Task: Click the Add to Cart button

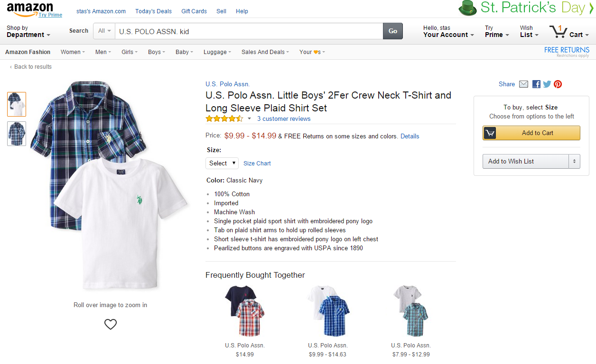Action: point(531,133)
